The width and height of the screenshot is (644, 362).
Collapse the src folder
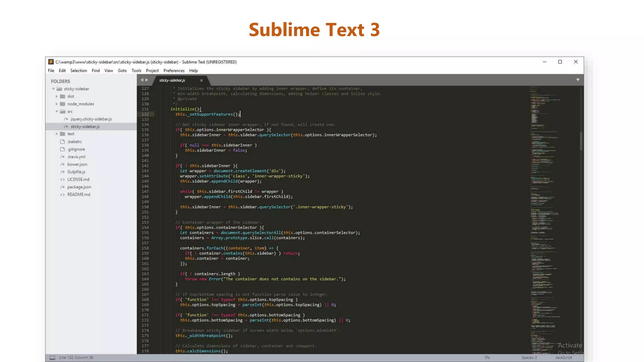click(x=57, y=112)
